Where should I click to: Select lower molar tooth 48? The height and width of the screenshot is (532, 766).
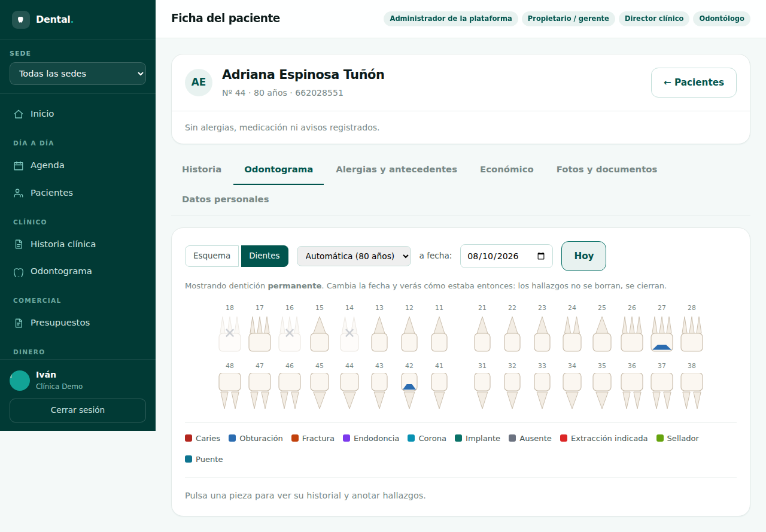pos(230,391)
